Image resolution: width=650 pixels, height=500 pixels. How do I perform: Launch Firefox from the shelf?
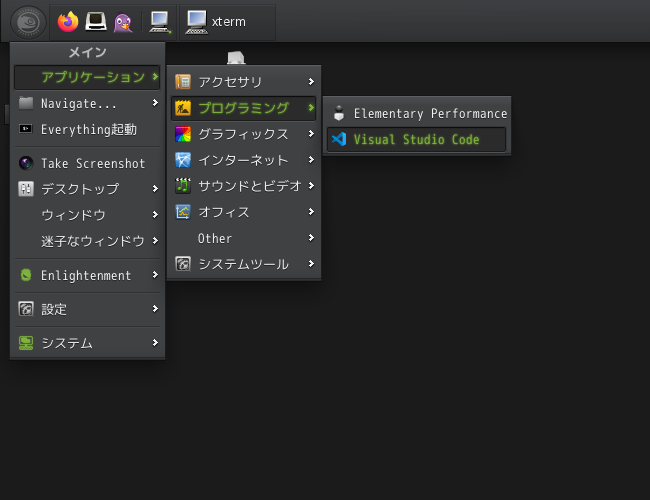click(68, 22)
